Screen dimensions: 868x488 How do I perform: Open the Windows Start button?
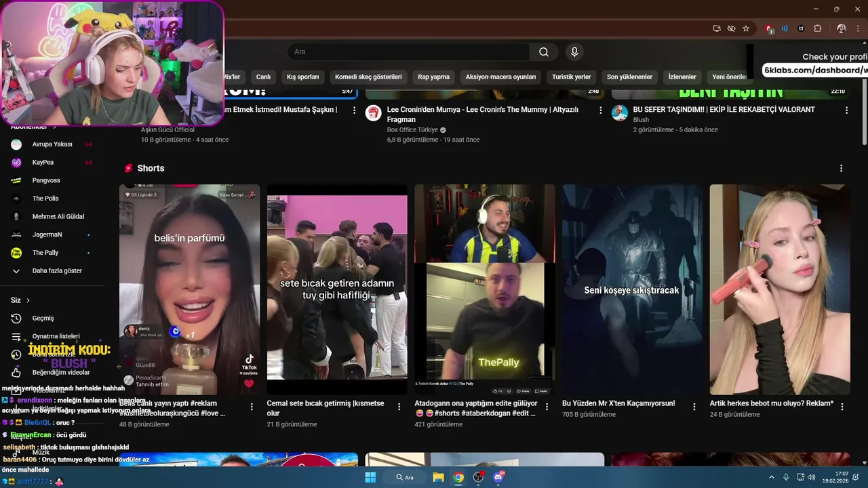[370, 477]
